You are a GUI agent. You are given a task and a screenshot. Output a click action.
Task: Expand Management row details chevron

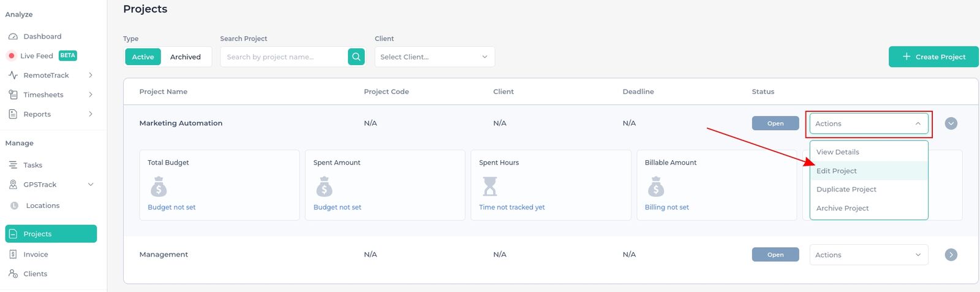951,255
